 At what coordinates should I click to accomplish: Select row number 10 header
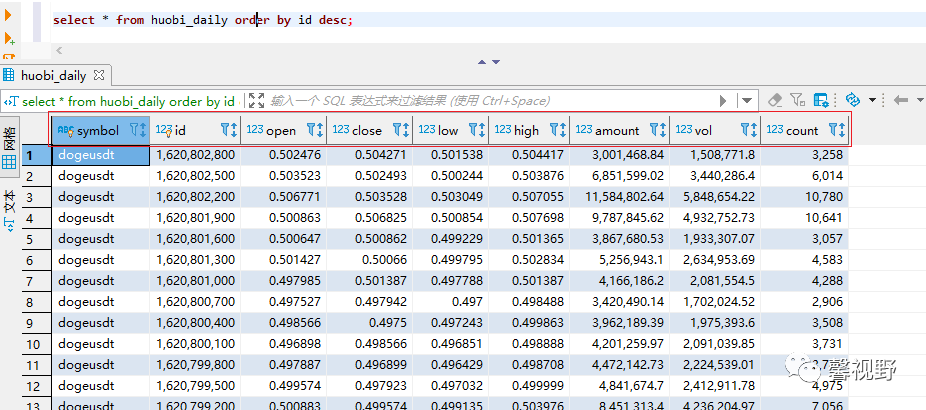coord(35,344)
